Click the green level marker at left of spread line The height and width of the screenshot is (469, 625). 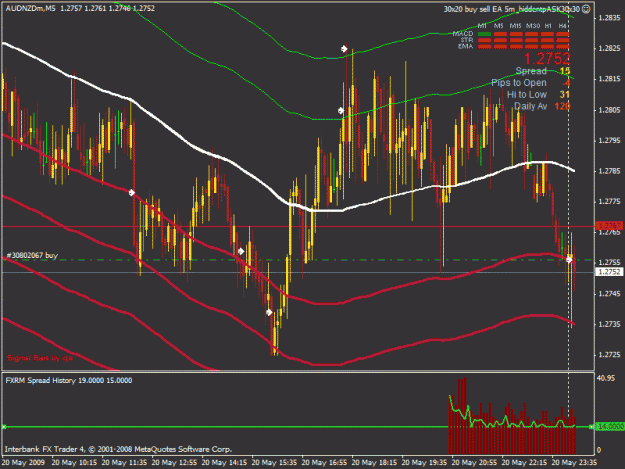point(4,427)
